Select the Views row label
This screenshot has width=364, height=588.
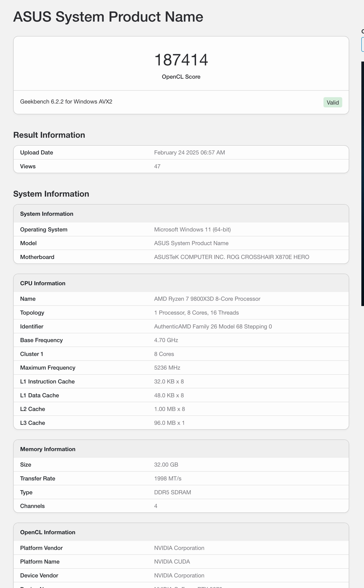coord(28,166)
